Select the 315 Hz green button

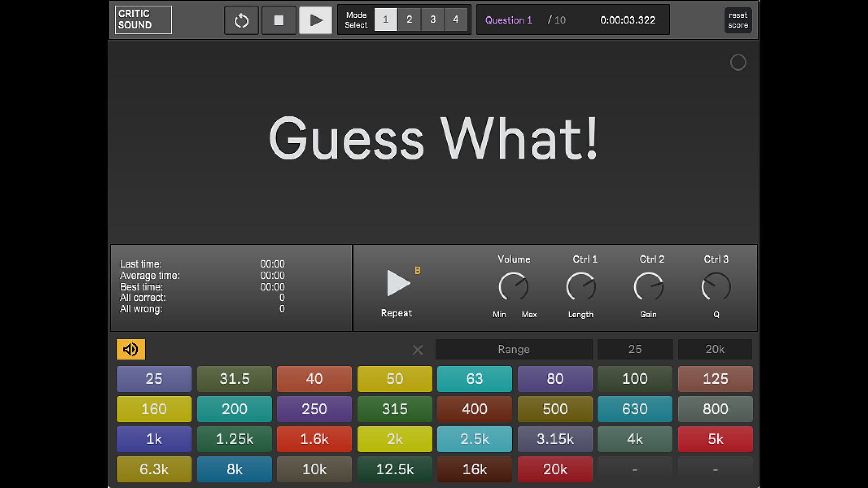(x=395, y=409)
